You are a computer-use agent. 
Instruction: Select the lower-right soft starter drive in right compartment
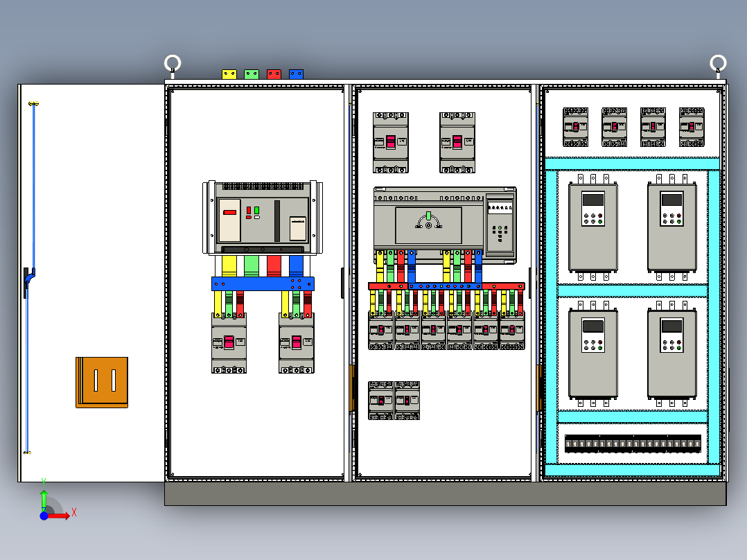point(671,354)
